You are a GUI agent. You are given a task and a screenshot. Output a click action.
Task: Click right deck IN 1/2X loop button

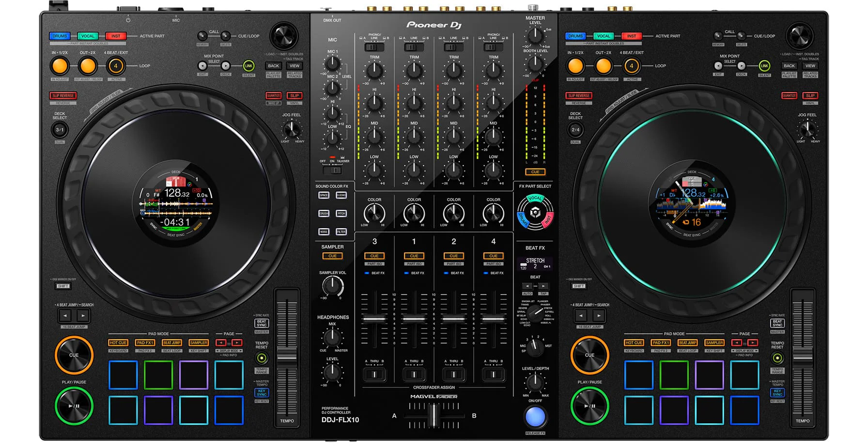pos(575,66)
